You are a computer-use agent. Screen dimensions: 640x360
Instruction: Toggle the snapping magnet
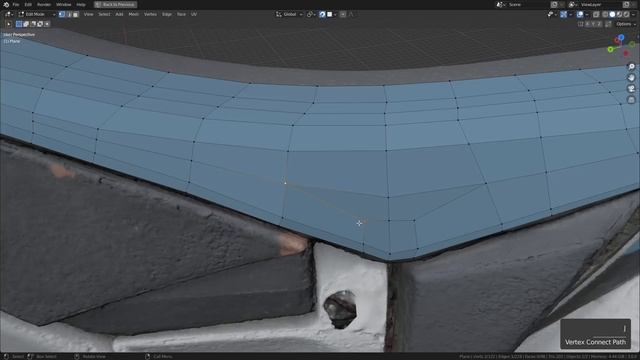[322, 14]
